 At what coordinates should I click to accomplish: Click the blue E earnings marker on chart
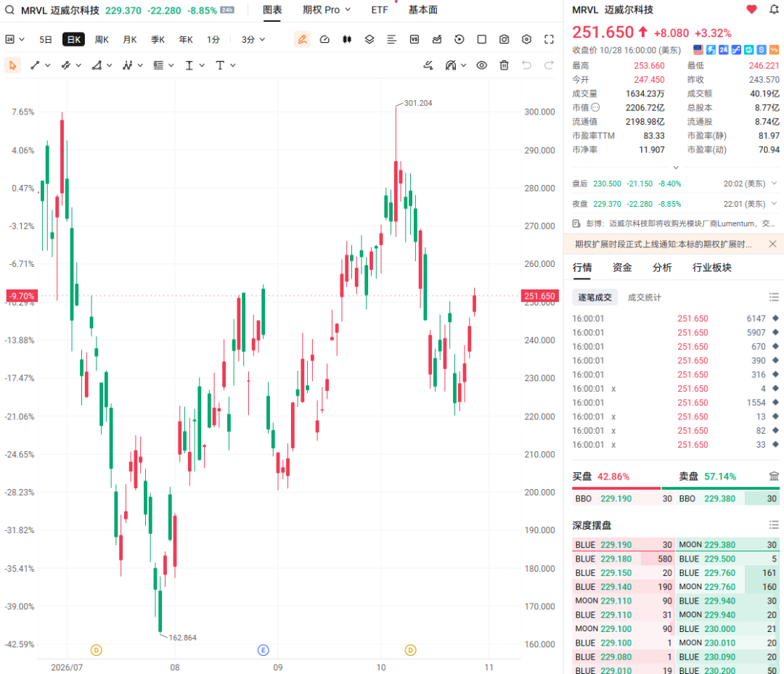263,650
